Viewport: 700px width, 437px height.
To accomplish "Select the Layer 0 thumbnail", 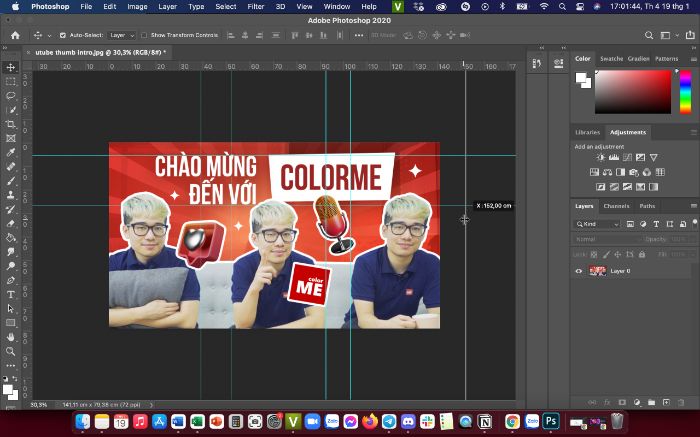I will 597,271.
